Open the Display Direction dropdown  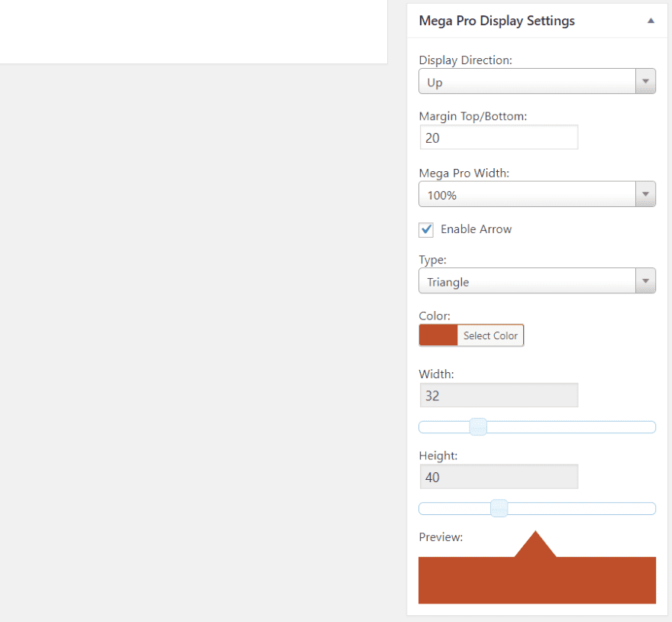pos(537,81)
